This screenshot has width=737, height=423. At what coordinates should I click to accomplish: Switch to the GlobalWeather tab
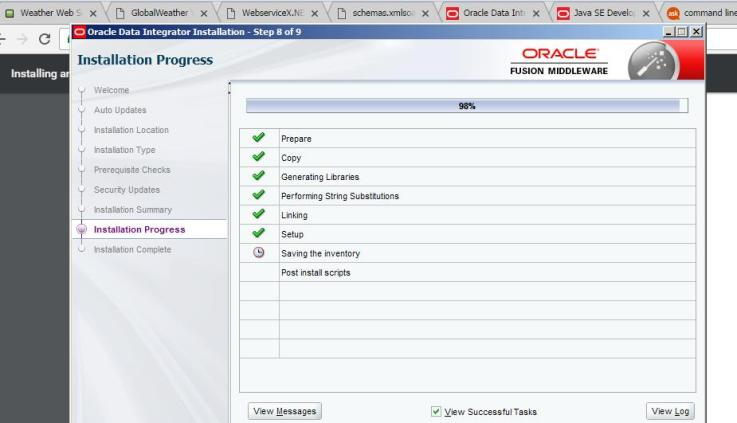159,13
